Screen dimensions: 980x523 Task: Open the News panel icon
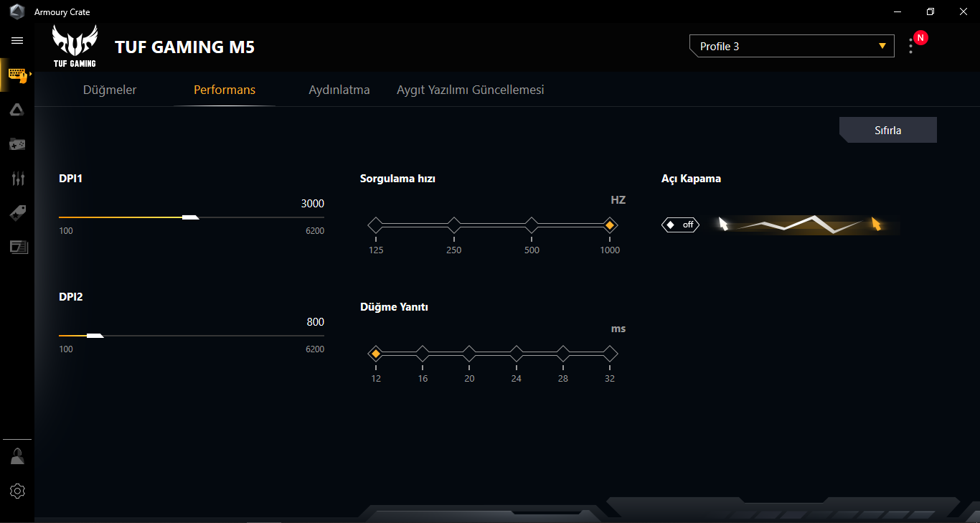coord(18,247)
